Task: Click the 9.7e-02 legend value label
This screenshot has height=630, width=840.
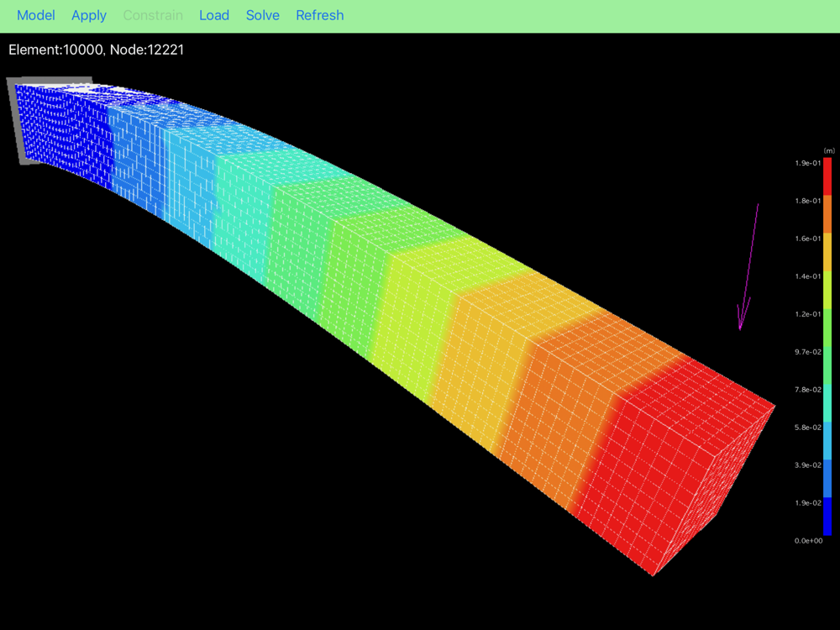Action: click(x=806, y=352)
